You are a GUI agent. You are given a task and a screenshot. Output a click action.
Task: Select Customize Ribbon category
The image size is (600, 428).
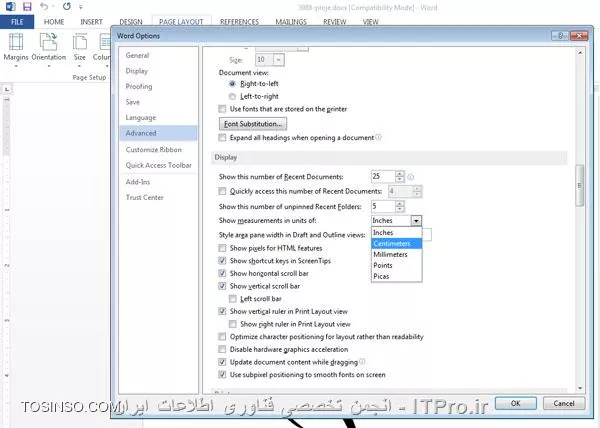pyautogui.click(x=158, y=150)
